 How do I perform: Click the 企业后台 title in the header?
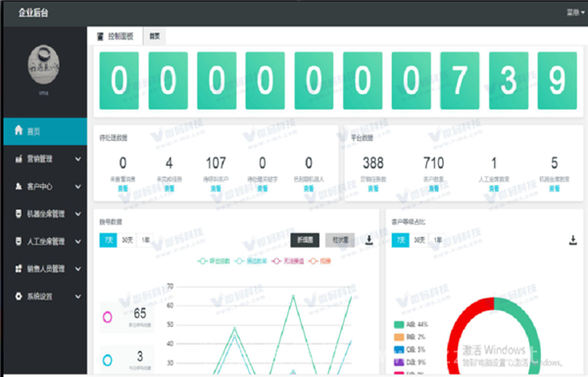click(x=33, y=13)
